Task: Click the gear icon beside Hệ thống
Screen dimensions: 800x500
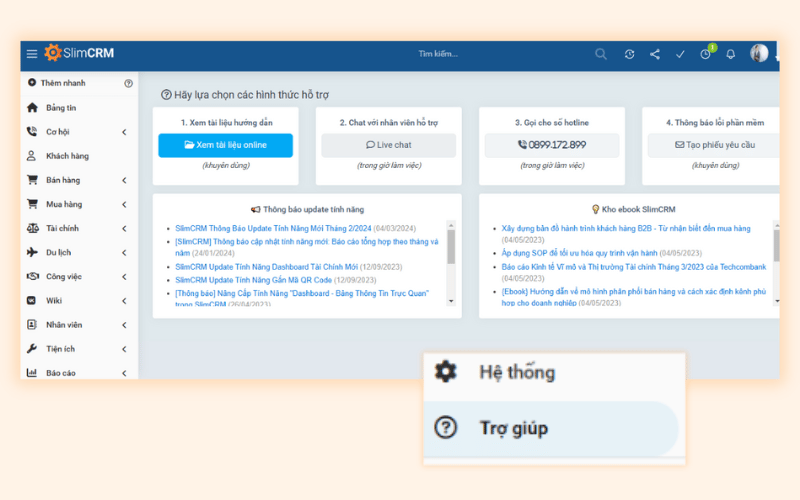Action: pyautogui.click(x=445, y=372)
